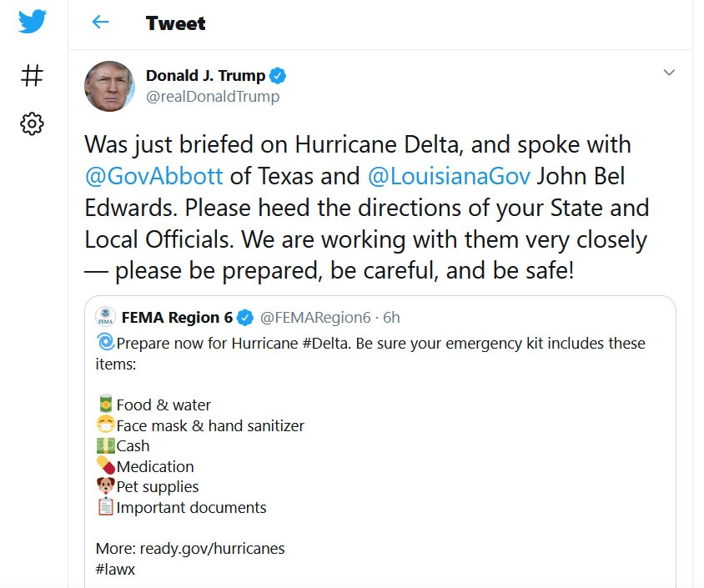Open the Explore hashtag icon
Viewport: 704px width, 588px height.
pyautogui.click(x=32, y=75)
